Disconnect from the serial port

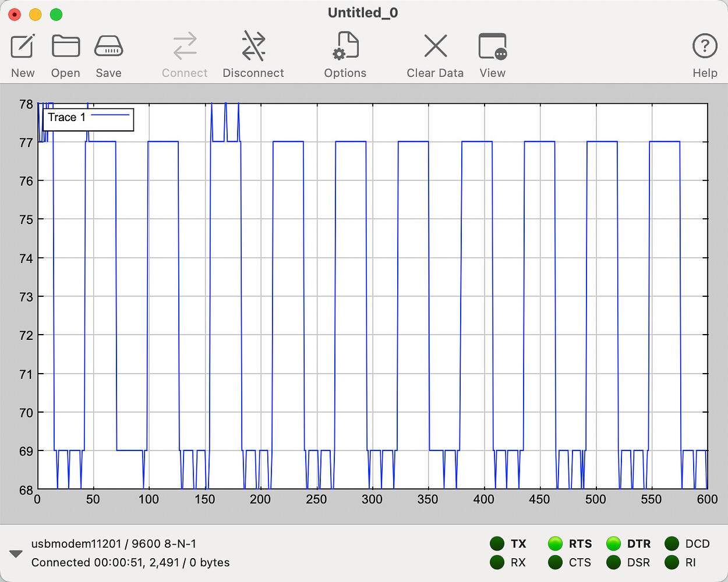click(x=253, y=54)
